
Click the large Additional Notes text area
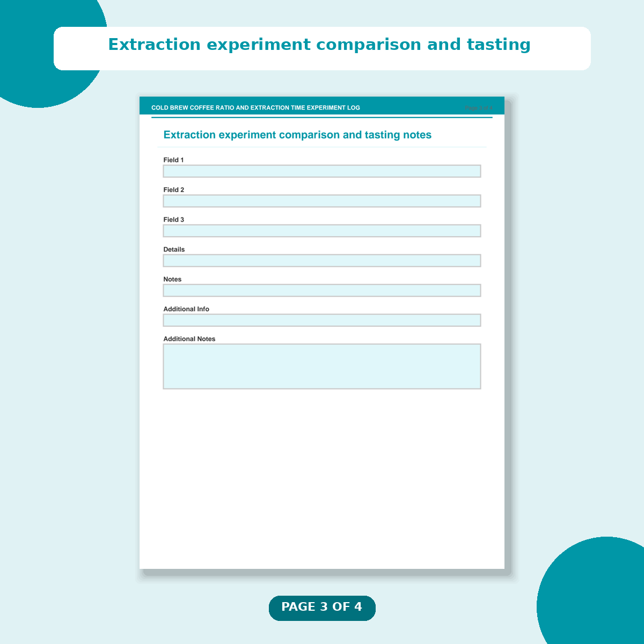(322, 366)
